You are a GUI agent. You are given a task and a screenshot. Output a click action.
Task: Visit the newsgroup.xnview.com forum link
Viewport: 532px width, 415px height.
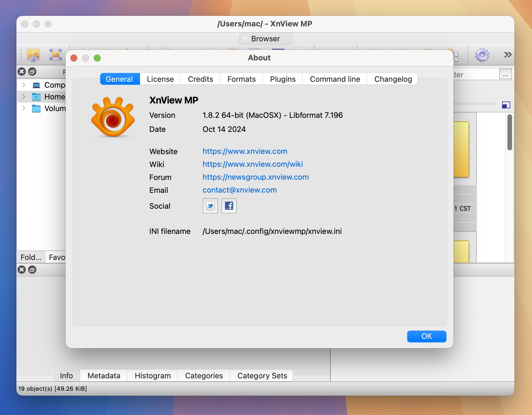click(256, 177)
